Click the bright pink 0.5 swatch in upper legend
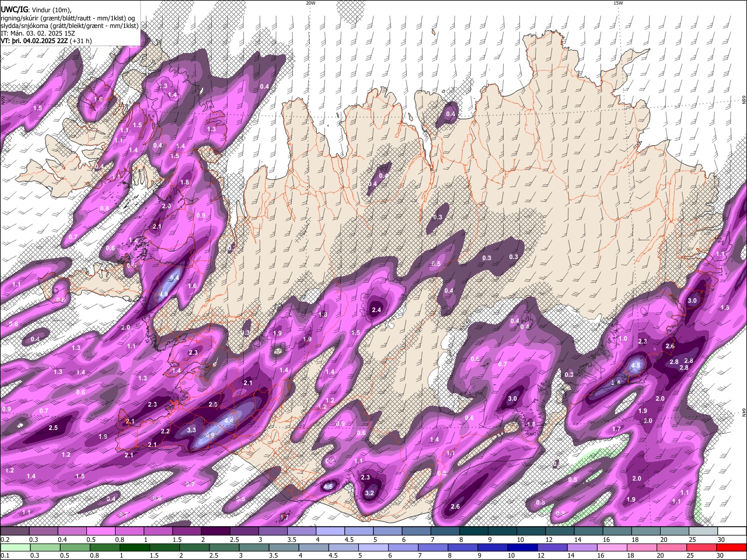This screenshot has height=560, width=747. point(100,531)
